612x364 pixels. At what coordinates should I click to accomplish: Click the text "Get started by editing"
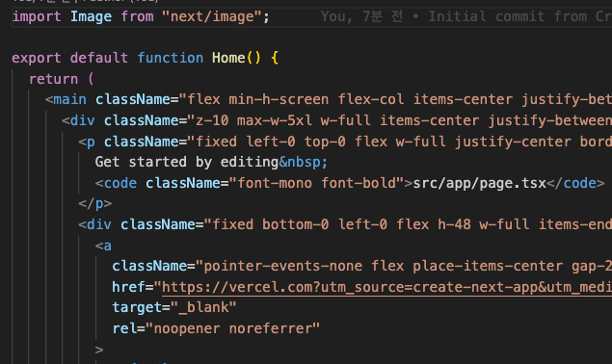(187, 162)
